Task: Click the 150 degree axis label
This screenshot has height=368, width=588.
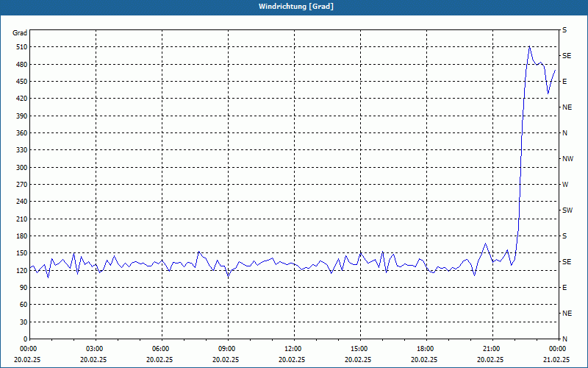Action: [x=23, y=252]
